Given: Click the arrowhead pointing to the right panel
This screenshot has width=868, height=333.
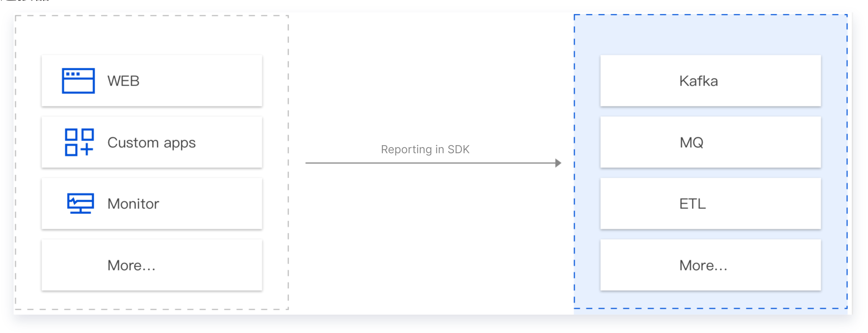Looking at the screenshot, I should point(558,163).
